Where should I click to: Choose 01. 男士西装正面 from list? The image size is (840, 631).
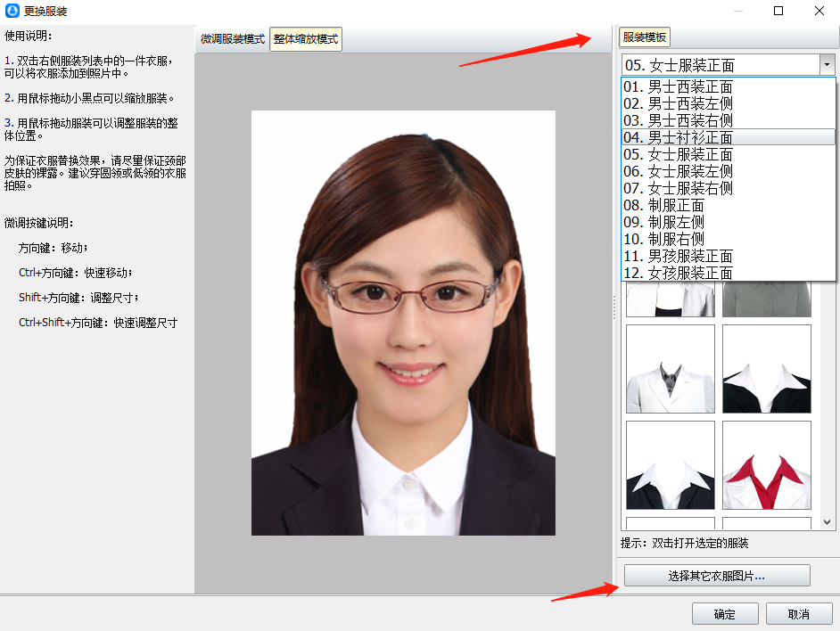729,86
